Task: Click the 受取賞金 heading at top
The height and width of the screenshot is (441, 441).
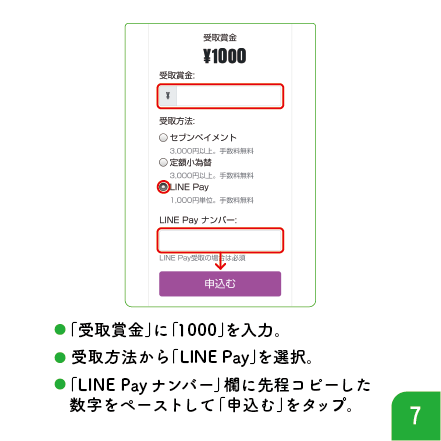Action: (220, 38)
